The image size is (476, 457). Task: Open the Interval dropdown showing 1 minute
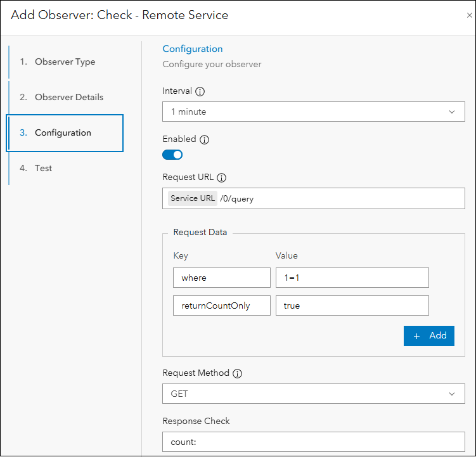314,112
